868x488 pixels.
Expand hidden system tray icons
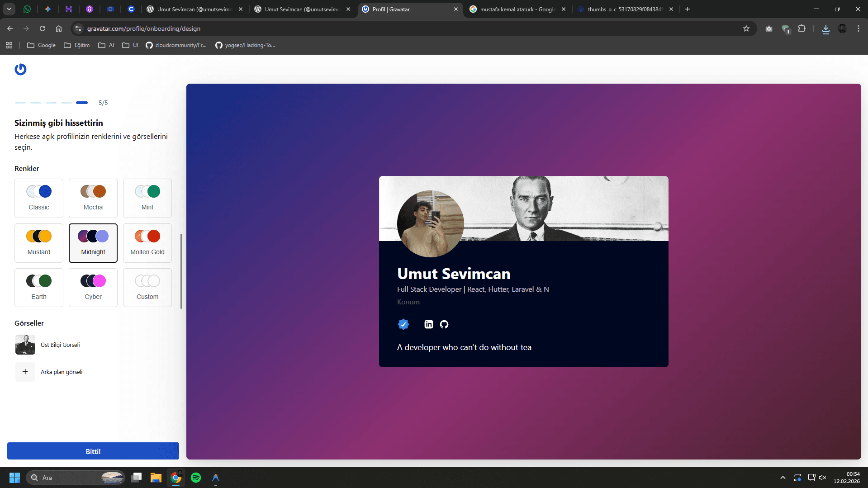point(783,478)
